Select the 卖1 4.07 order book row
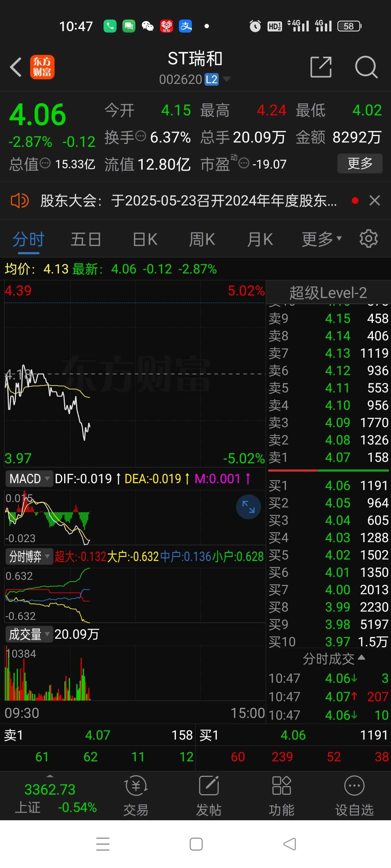The height and width of the screenshot is (868, 391). click(x=328, y=457)
